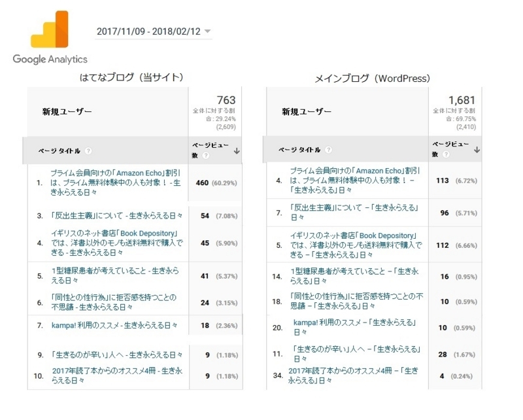
Task: Click the 41 page views cell
Action: [205, 276]
